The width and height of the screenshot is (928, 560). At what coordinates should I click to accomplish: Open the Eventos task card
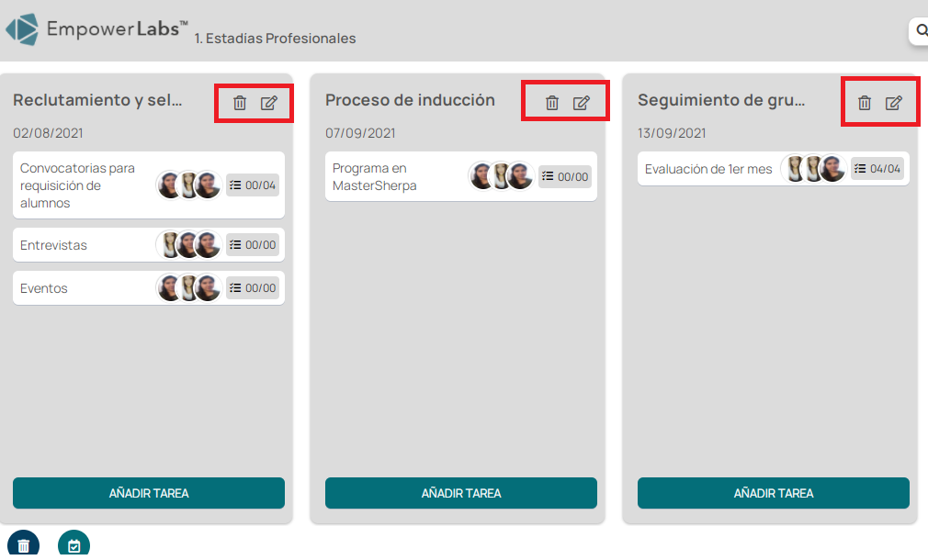click(149, 288)
